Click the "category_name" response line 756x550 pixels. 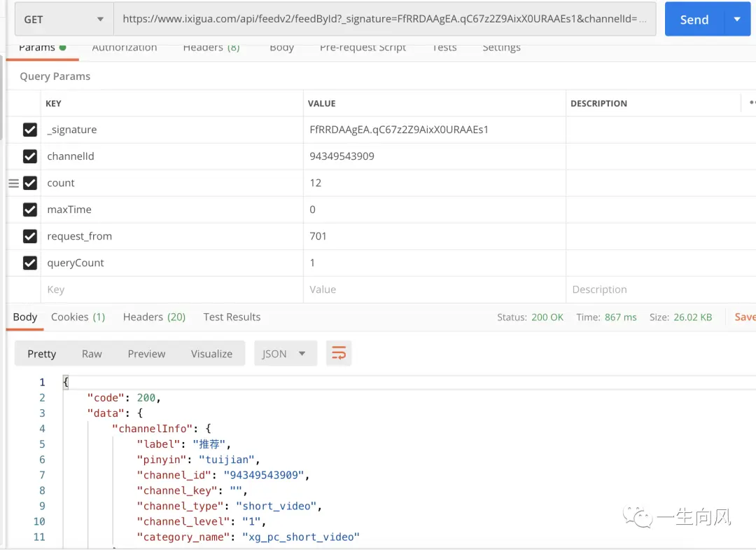pos(248,537)
